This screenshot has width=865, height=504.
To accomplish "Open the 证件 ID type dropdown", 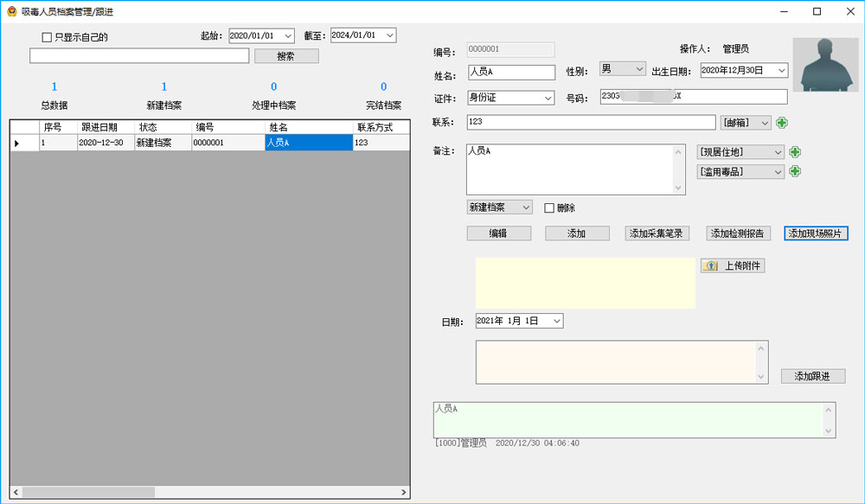I will click(548, 98).
